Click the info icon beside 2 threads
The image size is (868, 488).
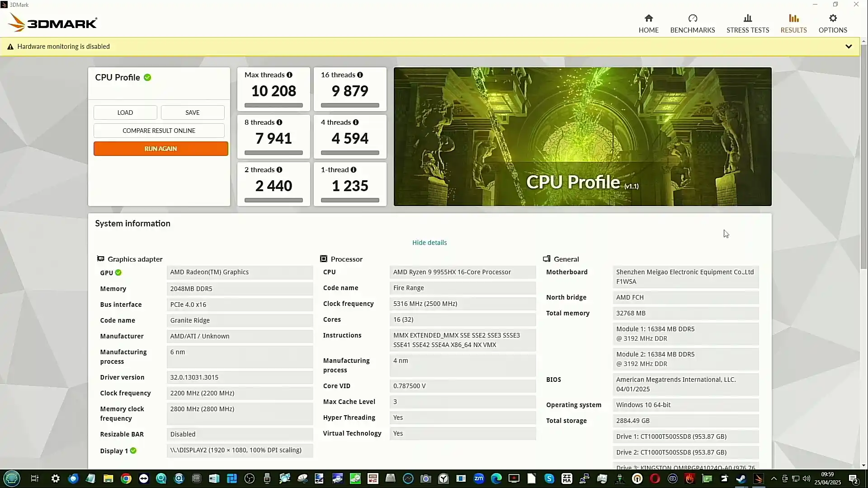click(279, 170)
